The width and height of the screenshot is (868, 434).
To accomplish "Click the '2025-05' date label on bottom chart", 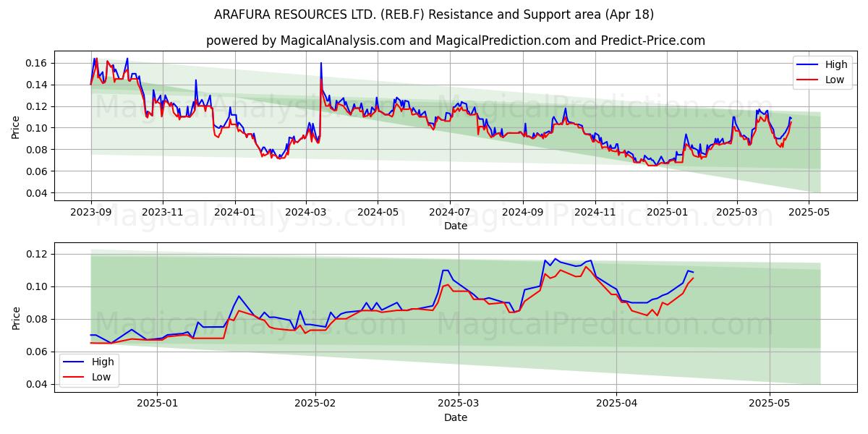I will pyautogui.click(x=770, y=404).
